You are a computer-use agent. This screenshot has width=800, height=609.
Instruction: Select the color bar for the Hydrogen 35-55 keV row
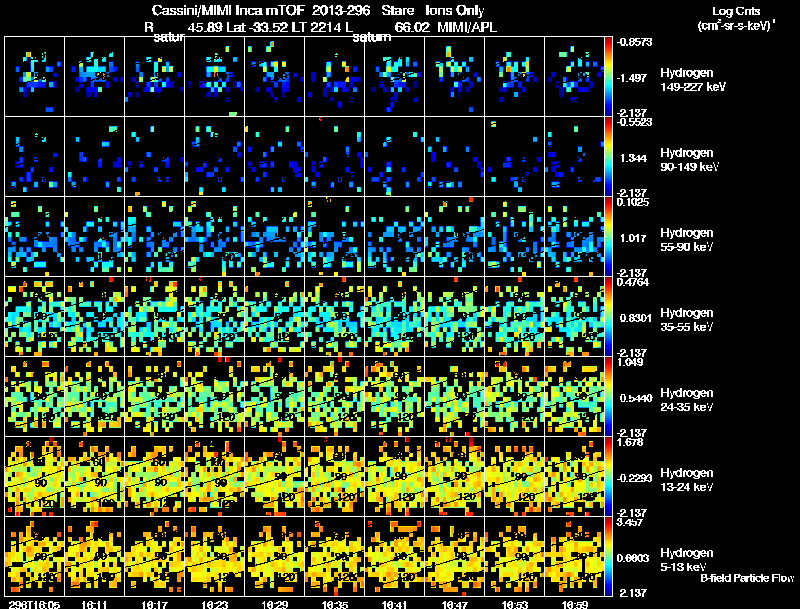[608, 317]
